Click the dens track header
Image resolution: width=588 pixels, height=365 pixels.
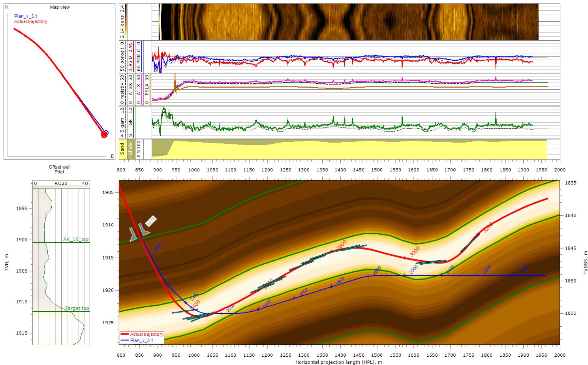tap(122, 22)
